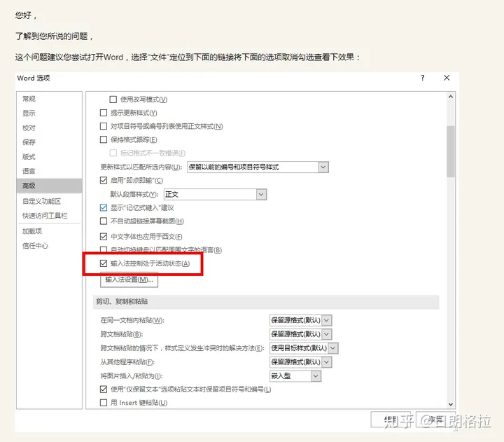Screen dimensions: 504x442
Task: Open 信任中心 category
Action: (x=50, y=246)
